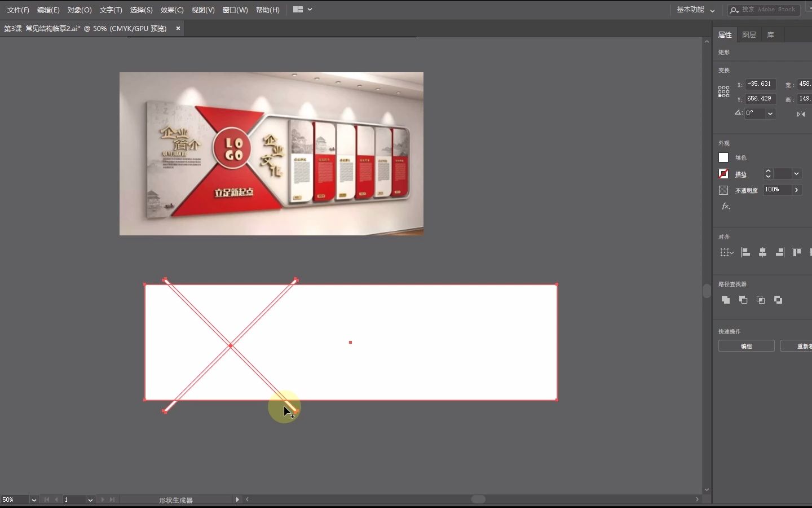
Task: Click the width 宽 value field
Action: pyautogui.click(x=805, y=84)
